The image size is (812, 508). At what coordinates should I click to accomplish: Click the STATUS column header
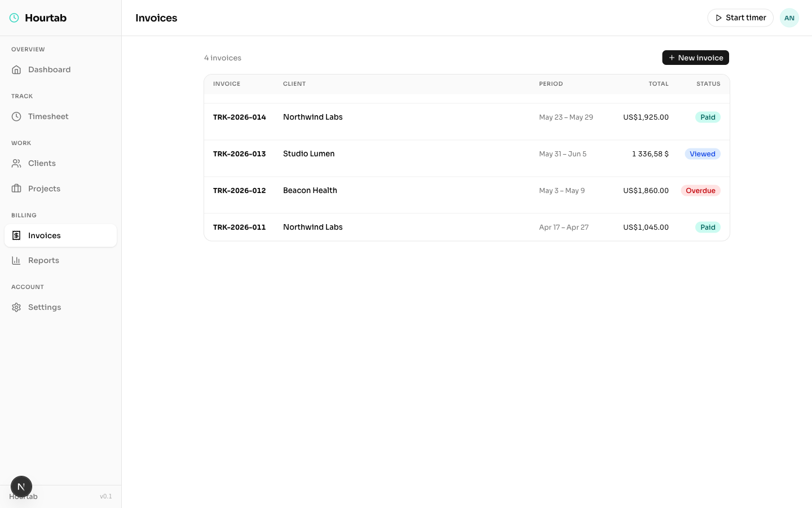(x=708, y=84)
